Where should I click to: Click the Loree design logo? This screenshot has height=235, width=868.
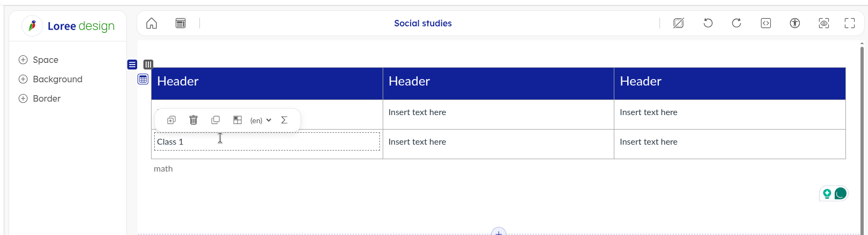68,26
